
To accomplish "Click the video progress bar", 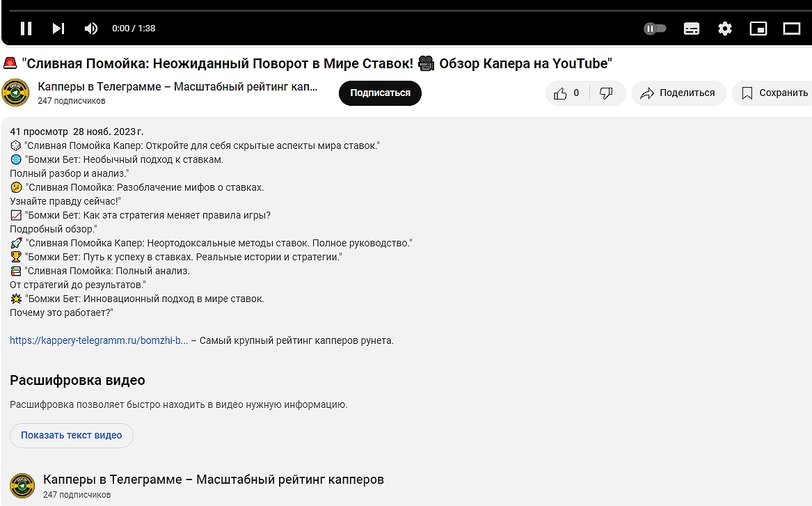I will tap(406, 10).
